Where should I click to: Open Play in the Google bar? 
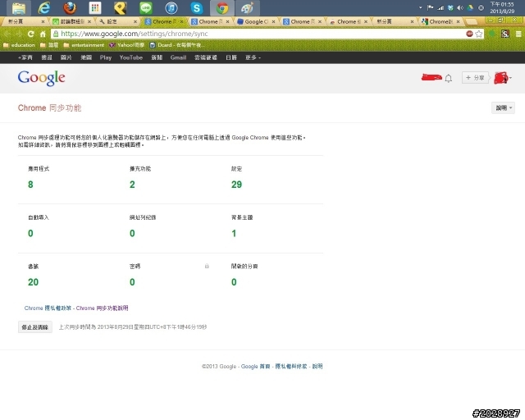coord(106,57)
